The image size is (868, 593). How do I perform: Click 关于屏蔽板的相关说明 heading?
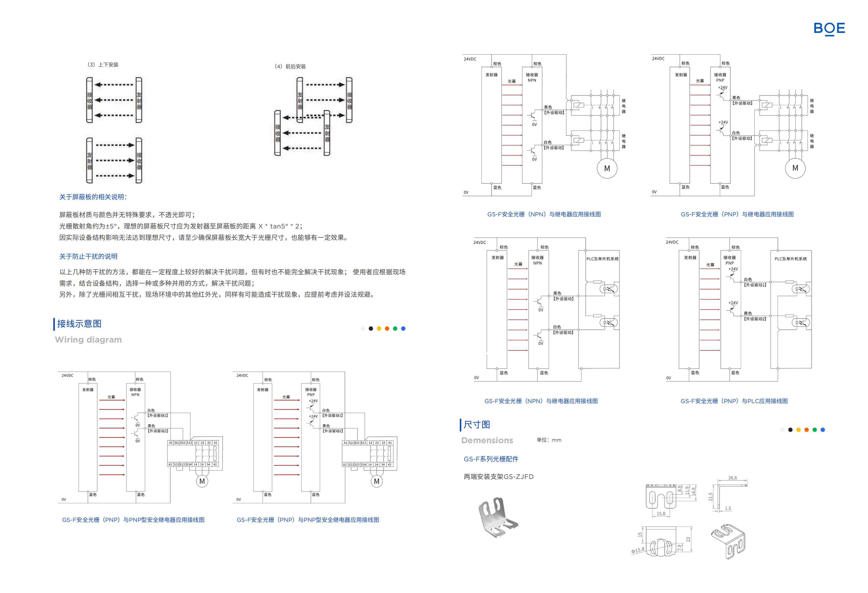click(x=93, y=197)
